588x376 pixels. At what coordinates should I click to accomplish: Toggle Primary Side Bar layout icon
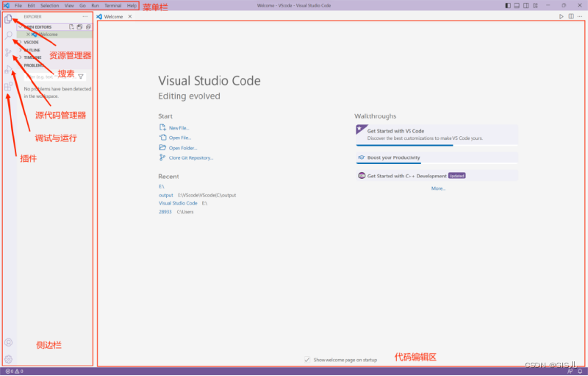click(508, 6)
